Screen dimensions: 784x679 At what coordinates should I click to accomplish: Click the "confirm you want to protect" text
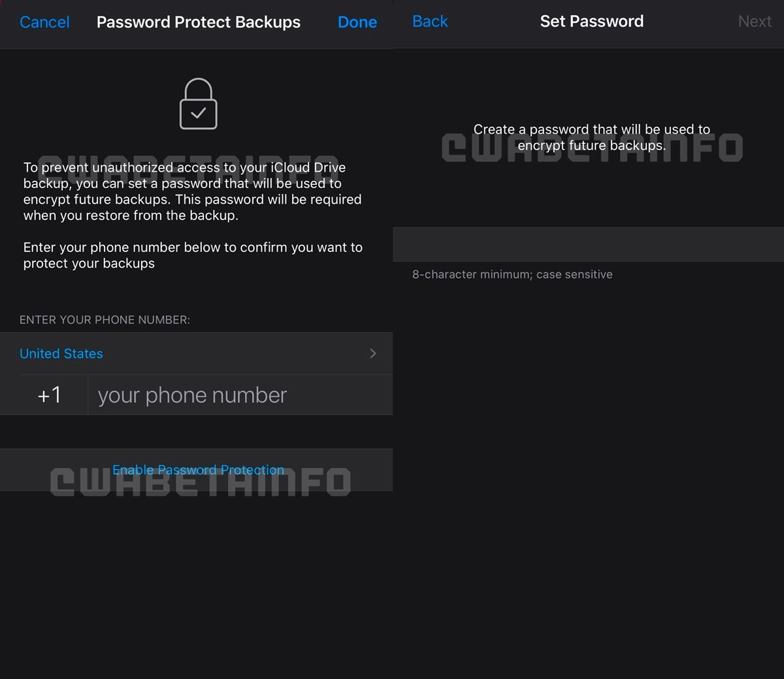tap(192, 255)
